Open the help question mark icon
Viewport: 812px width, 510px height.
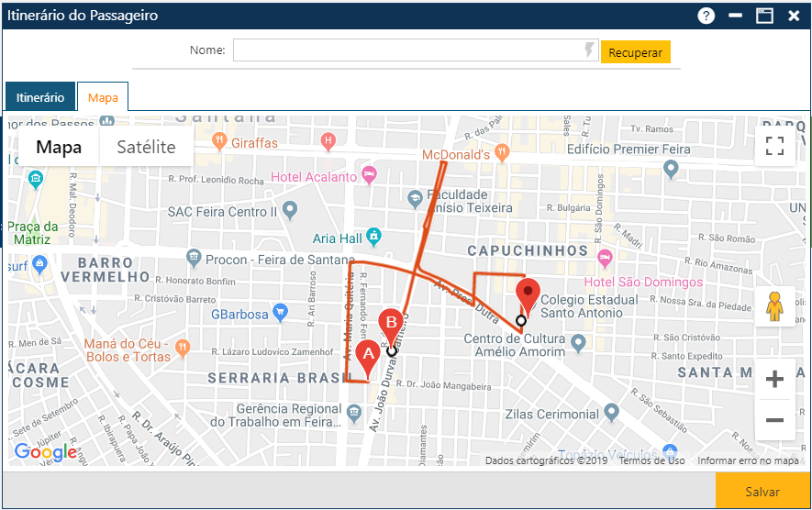coord(706,16)
